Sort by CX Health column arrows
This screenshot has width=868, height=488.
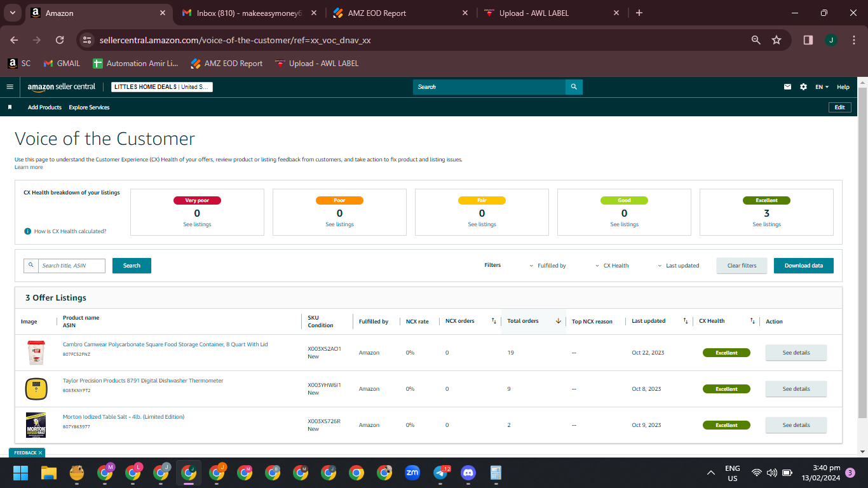(752, 321)
